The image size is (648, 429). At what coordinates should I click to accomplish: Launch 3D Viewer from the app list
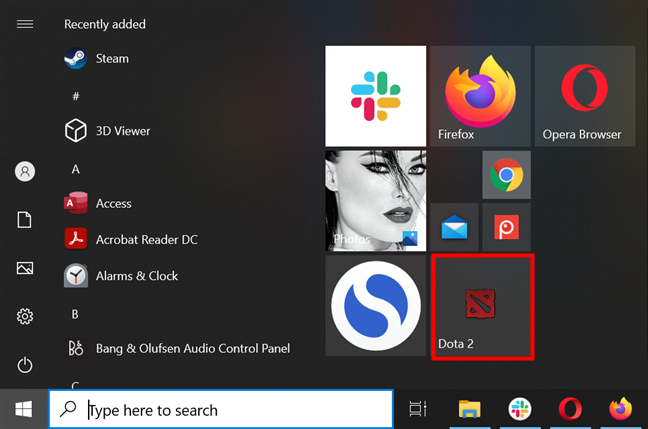(107, 131)
